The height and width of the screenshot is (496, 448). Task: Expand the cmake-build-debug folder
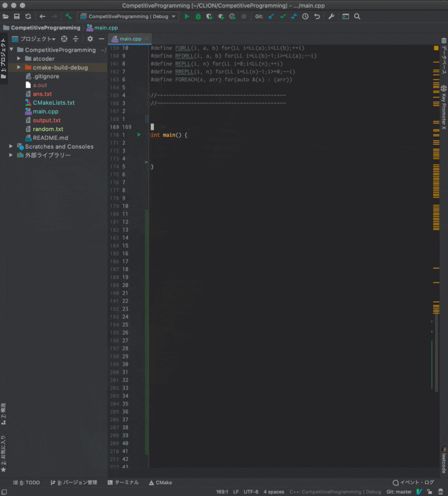[x=19, y=67]
